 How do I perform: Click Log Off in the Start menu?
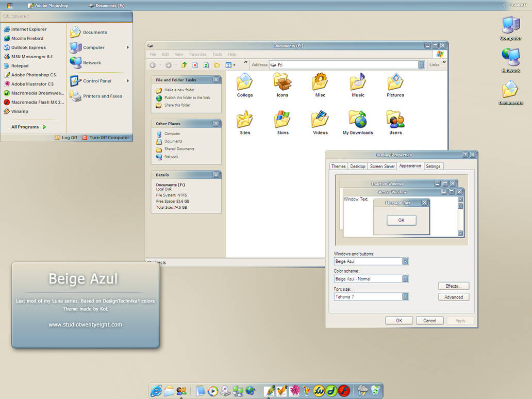(66, 138)
